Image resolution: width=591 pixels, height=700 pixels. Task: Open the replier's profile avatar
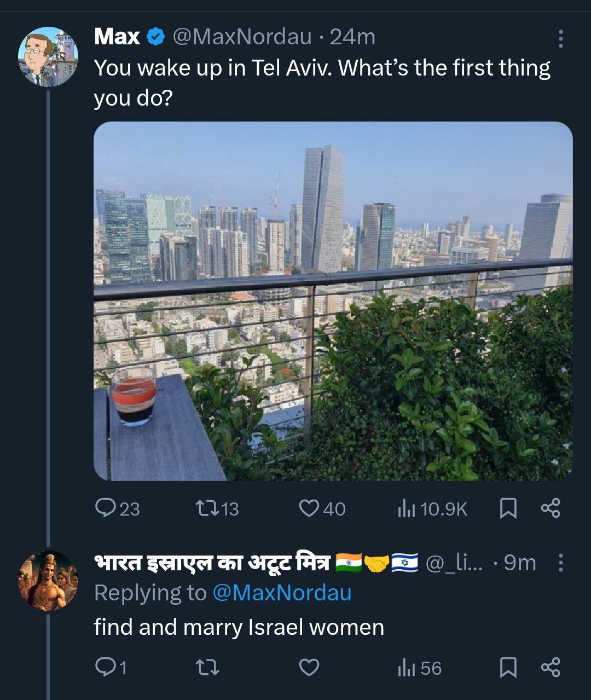coord(49,580)
